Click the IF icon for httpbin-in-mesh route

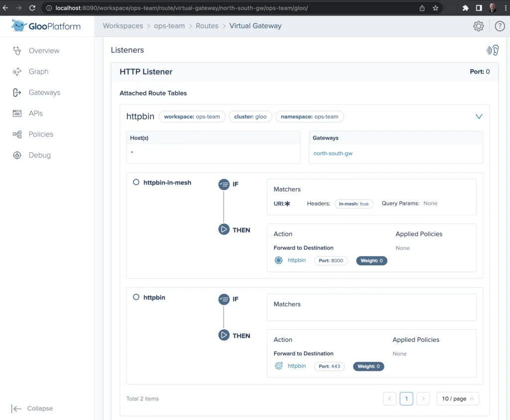point(224,184)
